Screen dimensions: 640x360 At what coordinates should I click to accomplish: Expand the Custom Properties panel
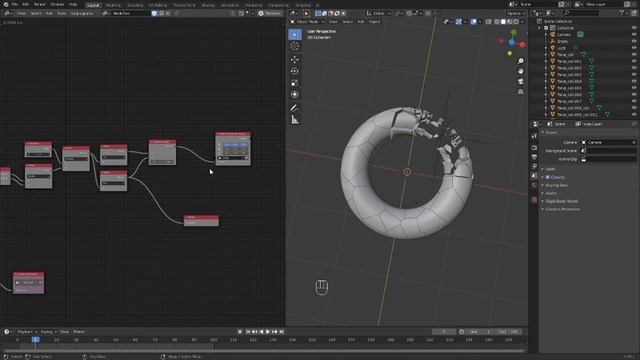coord(562,209)
